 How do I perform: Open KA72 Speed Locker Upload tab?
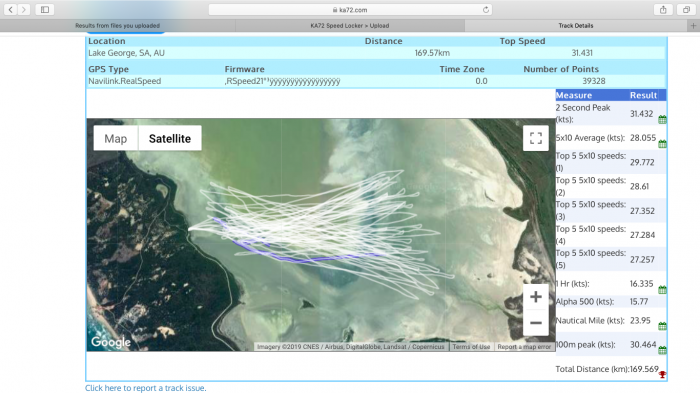point(350,26)
